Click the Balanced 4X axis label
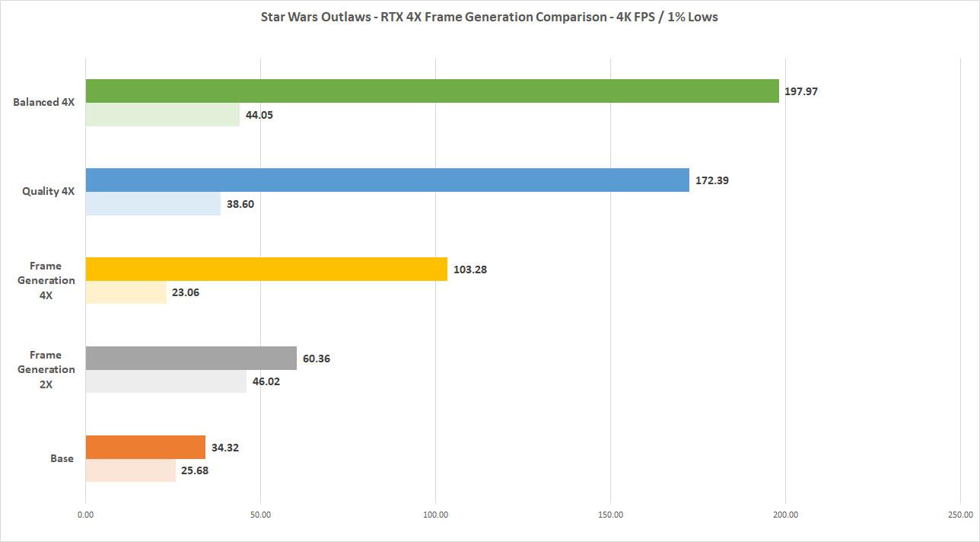The height and width of the screenshot is (542, 980). [x=43, y=102]
